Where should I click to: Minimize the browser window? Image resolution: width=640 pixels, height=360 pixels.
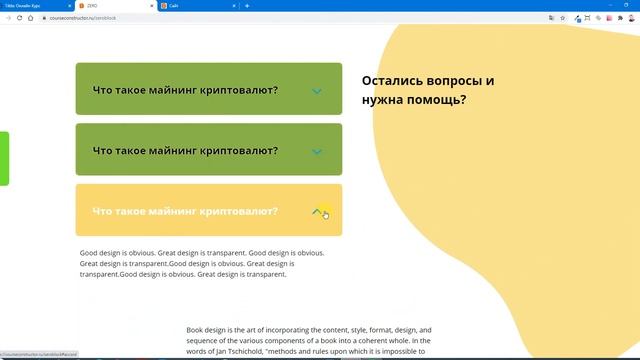pos(610,5)
